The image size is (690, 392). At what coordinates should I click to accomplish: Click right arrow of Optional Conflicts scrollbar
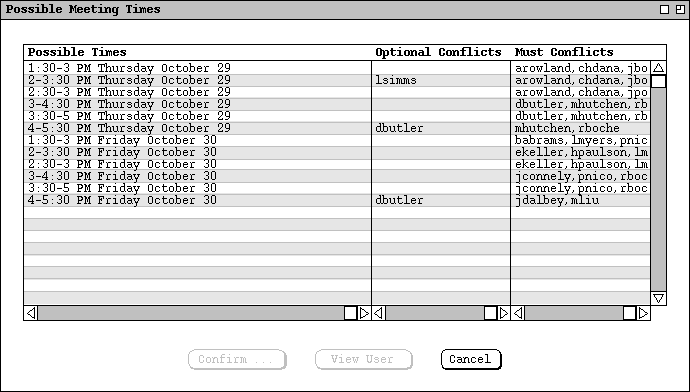[x=503, y=313]
